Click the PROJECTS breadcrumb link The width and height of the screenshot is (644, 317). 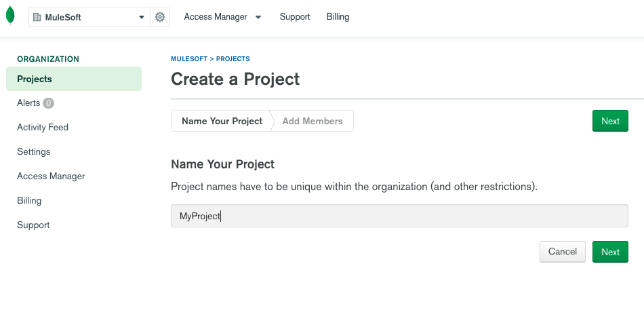point(233,59)
